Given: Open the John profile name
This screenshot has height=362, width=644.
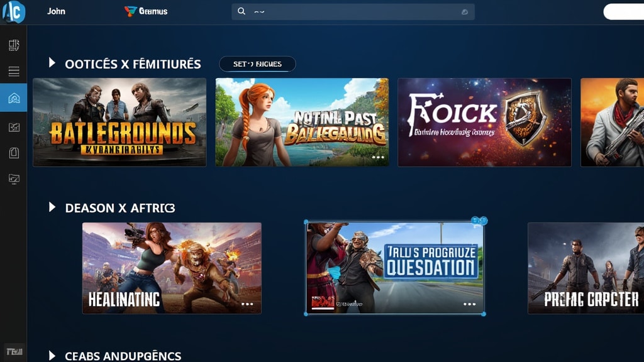Looking at the screenshot, I should click(56, 11).
